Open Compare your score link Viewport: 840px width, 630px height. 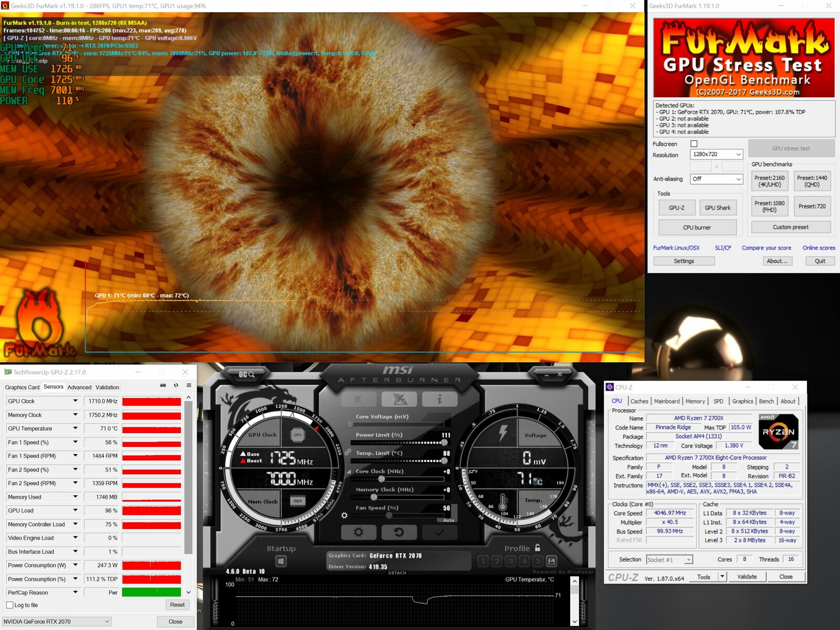[766, 248]
